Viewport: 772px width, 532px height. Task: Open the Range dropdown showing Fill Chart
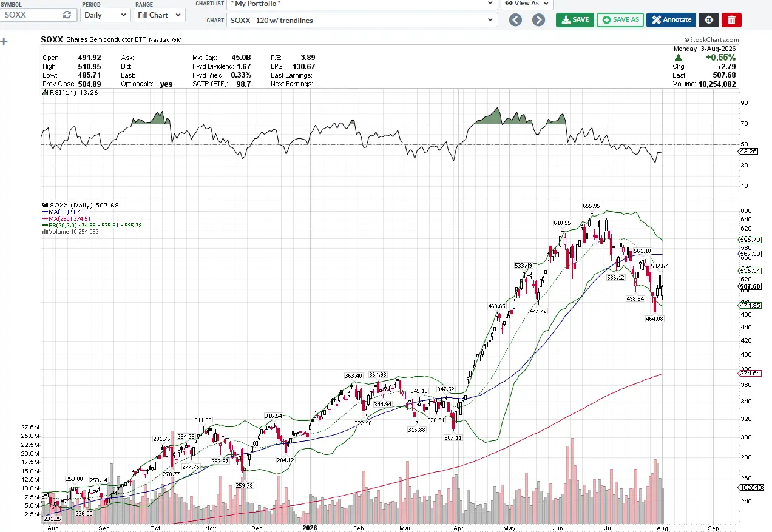[159, 15]
